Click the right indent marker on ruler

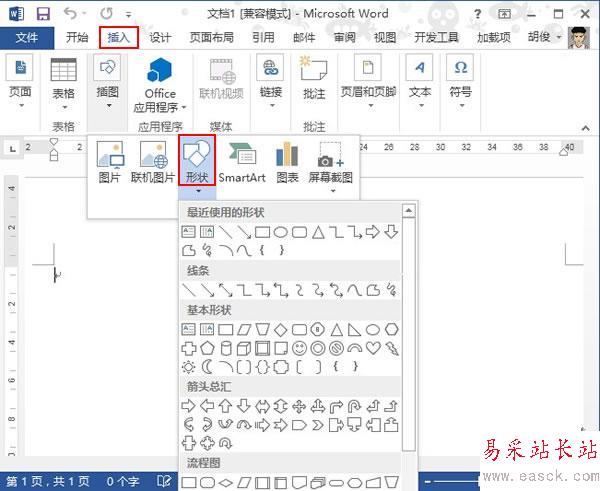[x=564, y=152]
